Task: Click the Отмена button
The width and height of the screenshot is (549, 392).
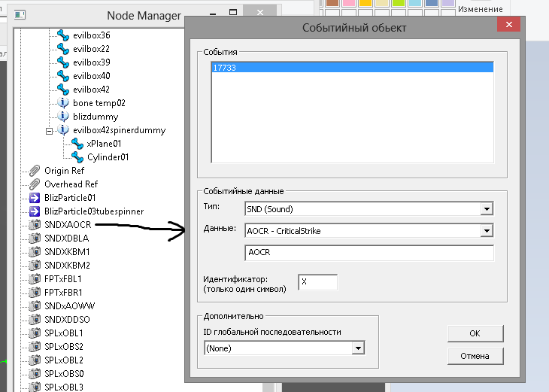Action: point(475,357)
